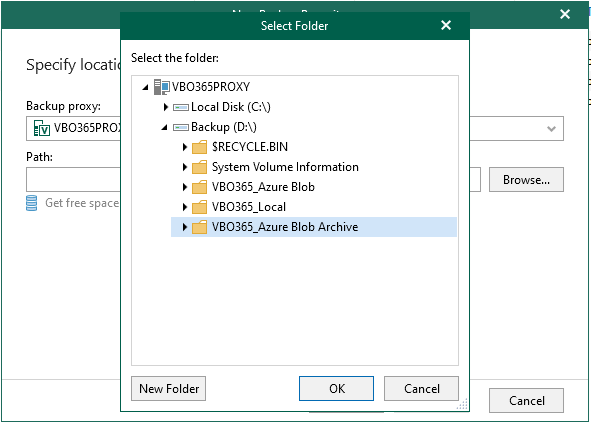Click the VBO365_Local folder icon

point(199,207)
